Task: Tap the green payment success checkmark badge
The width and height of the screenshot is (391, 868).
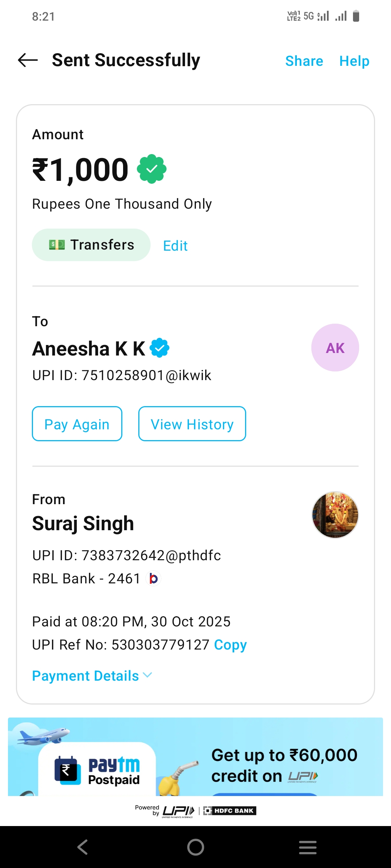Action: 152,169
